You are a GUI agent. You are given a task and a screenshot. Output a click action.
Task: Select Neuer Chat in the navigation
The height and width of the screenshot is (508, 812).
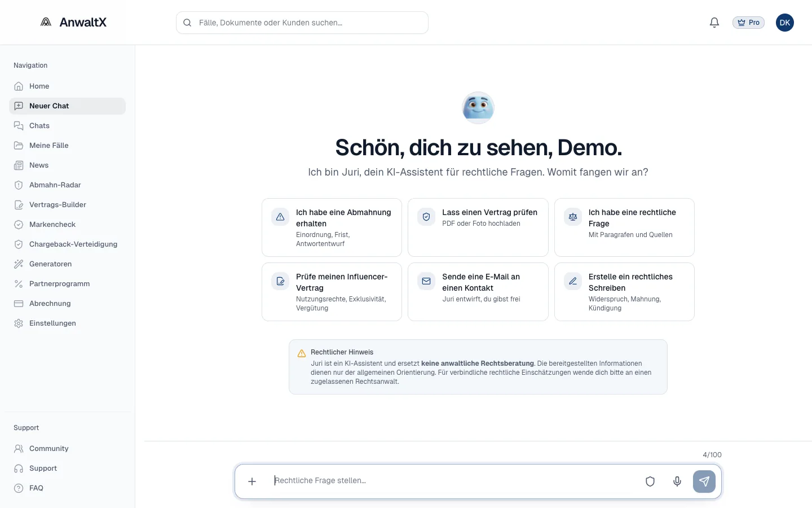(67, 106)
